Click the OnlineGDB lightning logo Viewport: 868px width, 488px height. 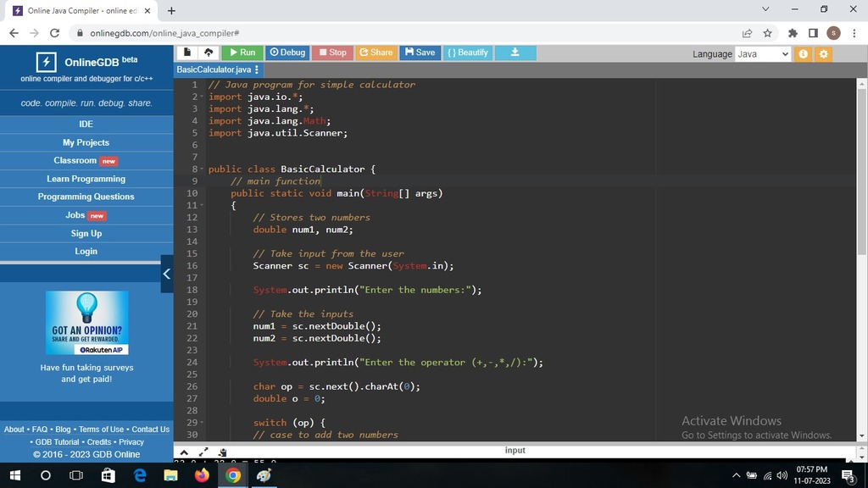(x=46, y=62)
